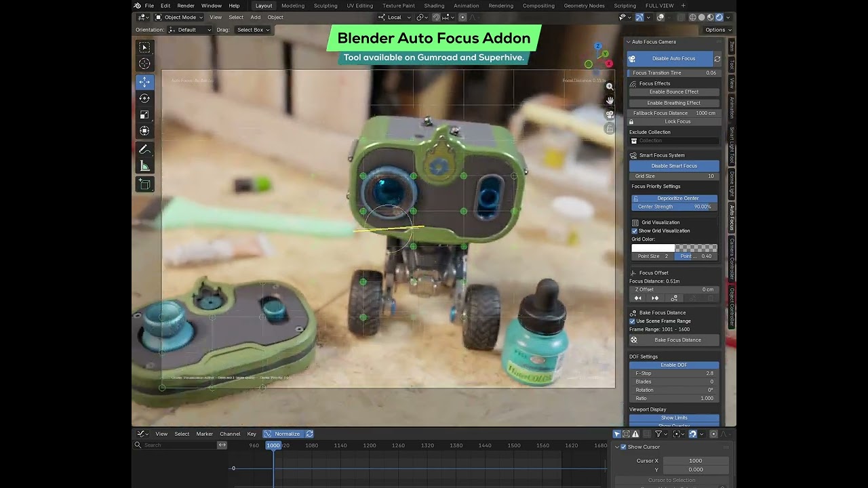Click Enable Breathing Effect button
Screen dimensions: 868x488
point(674,103)
